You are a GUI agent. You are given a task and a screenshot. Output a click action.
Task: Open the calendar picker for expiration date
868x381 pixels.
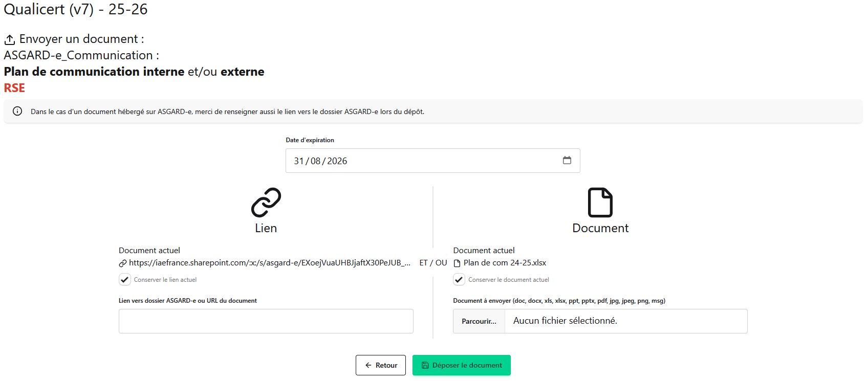coord(567,161)
